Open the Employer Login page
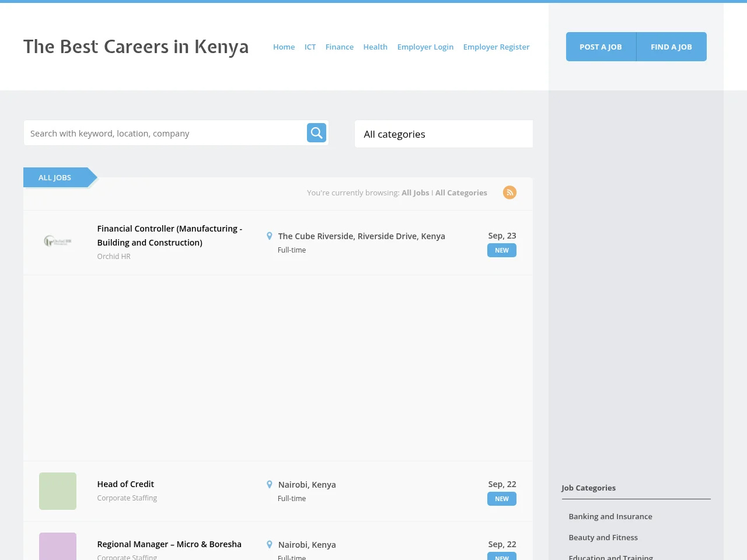Image resolution: width=747 pixels, height=560 pixels. point(425,47)
